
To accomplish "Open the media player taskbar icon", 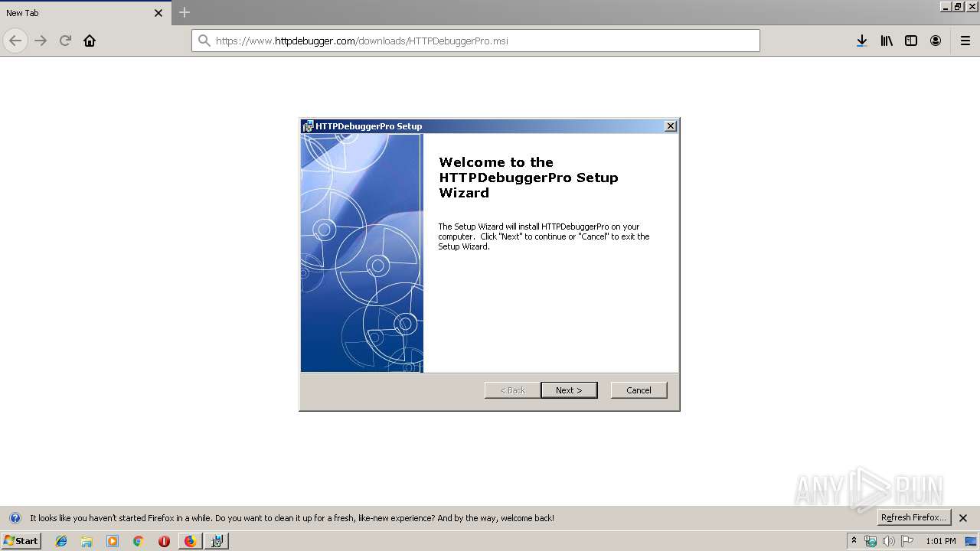I will 113,541.
